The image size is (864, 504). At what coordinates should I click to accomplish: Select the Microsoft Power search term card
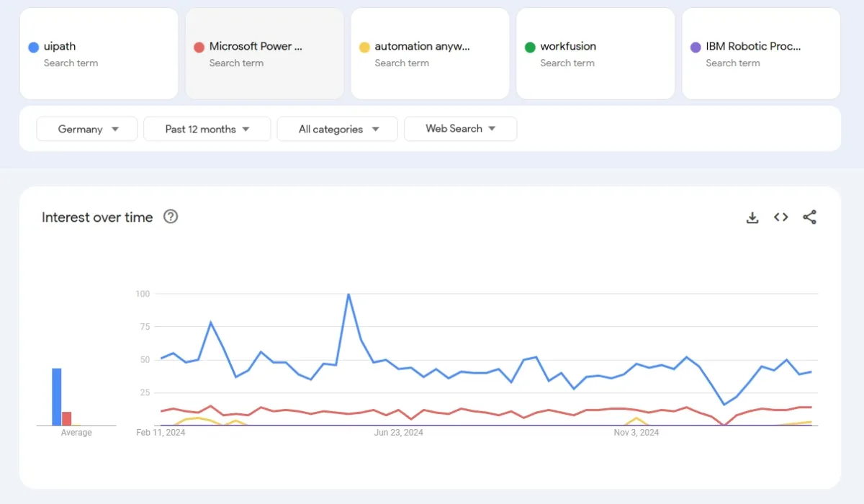pyautogui.click(x=265, y=53)
